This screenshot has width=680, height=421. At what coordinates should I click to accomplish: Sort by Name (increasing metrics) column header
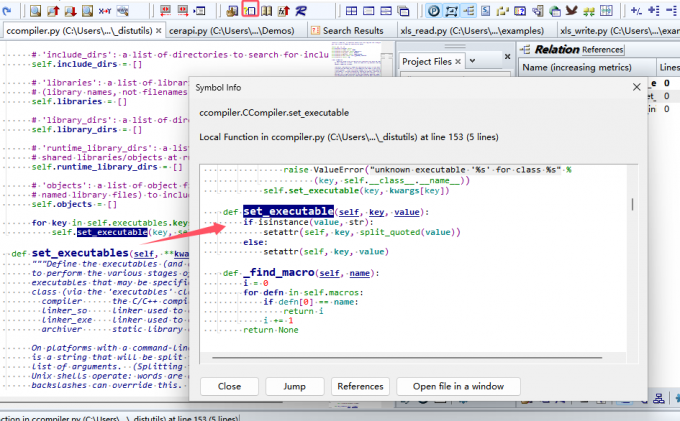576,67
